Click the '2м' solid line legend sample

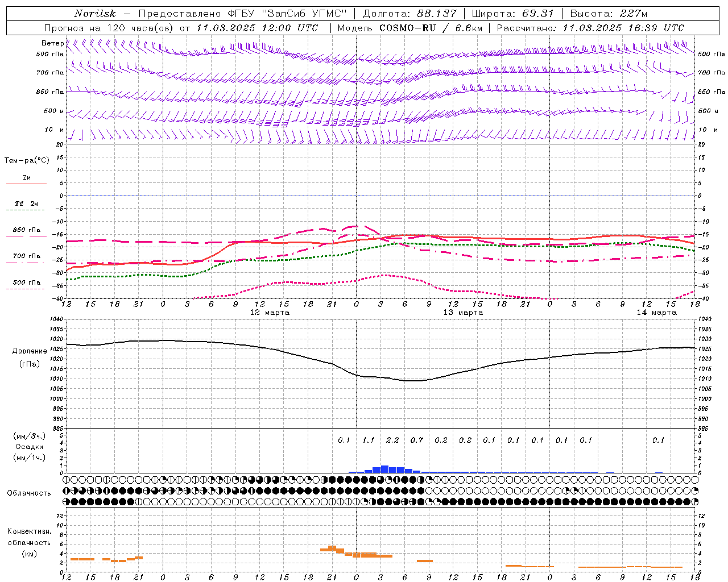click(26, 184)
